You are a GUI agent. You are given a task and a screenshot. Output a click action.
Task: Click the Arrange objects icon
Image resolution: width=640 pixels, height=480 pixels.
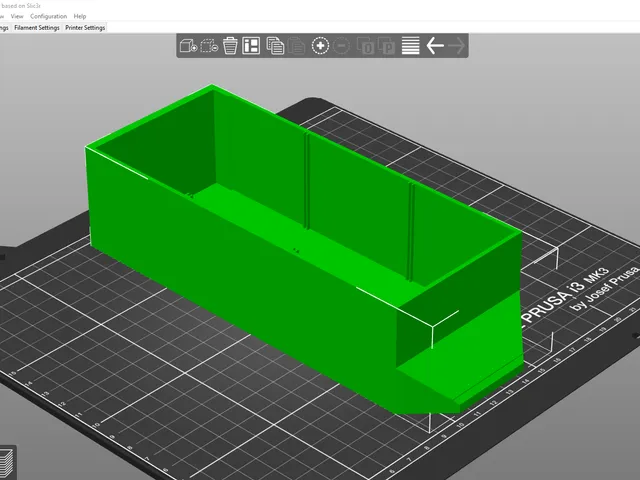(x=251, y=46)
